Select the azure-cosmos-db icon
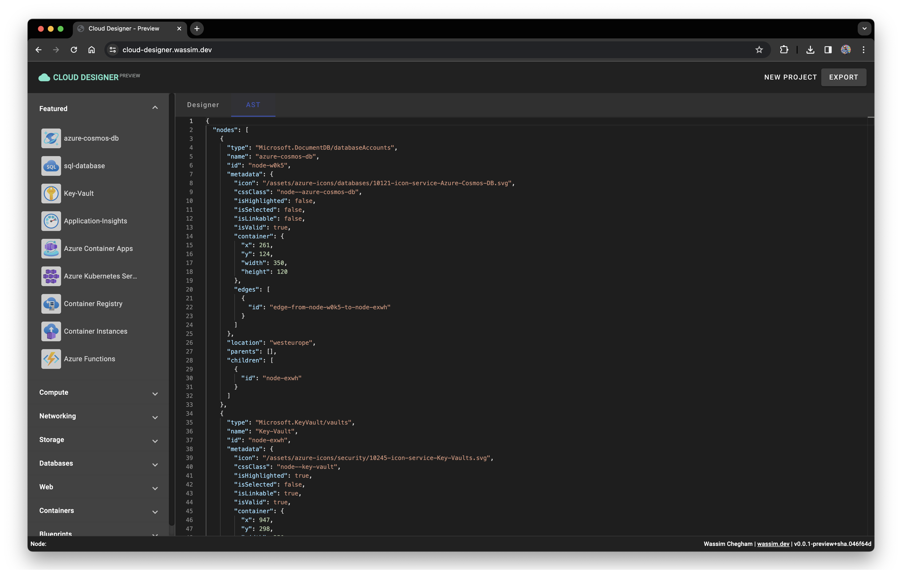The image size is (902, 588). (x=51, y=138)
